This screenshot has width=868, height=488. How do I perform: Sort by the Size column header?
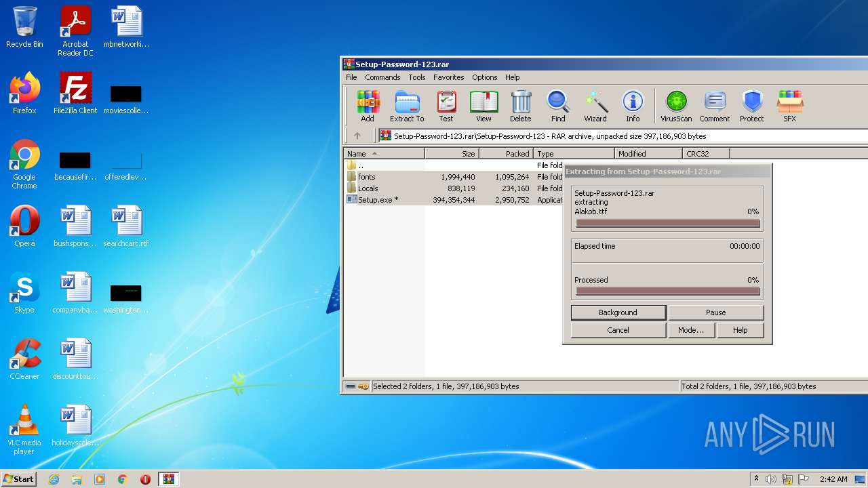click(x=452, y=154)
